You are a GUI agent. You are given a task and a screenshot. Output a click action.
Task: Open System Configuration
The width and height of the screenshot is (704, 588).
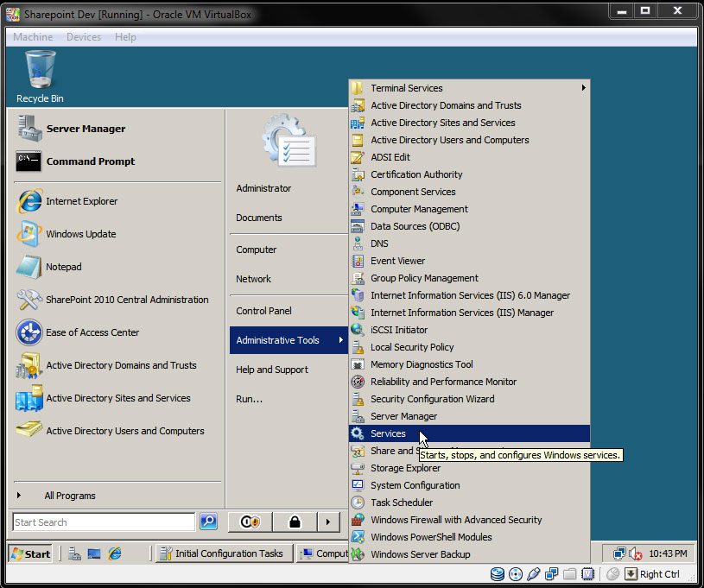469,485
